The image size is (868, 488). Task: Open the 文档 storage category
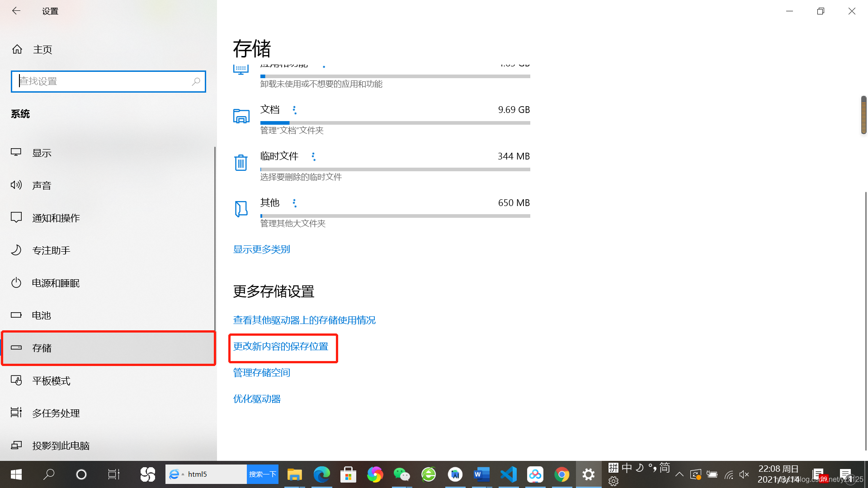[x=382, y=119]
